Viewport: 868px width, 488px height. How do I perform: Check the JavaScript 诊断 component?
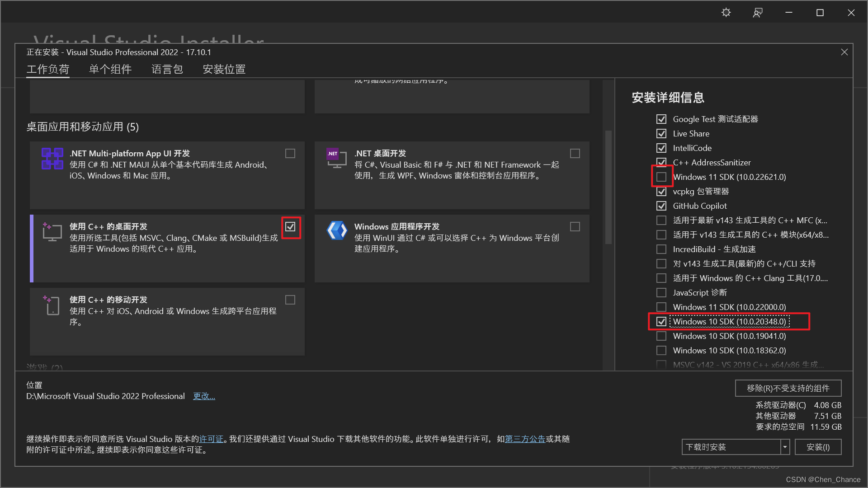(661, 293)
